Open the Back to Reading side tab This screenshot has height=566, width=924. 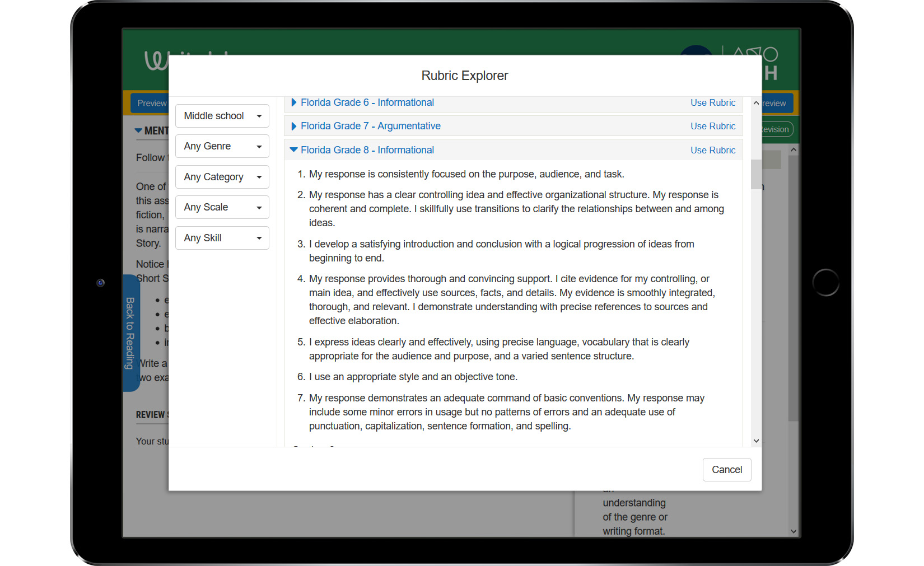[130, 333]
